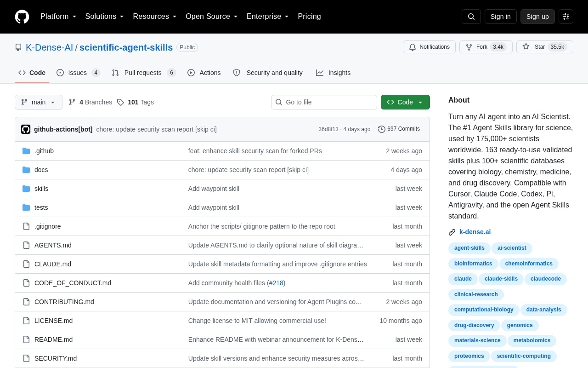Screen dimensions: 588x368
Task: Click the folder icon for docs
Action: click(x=26, y=170)
